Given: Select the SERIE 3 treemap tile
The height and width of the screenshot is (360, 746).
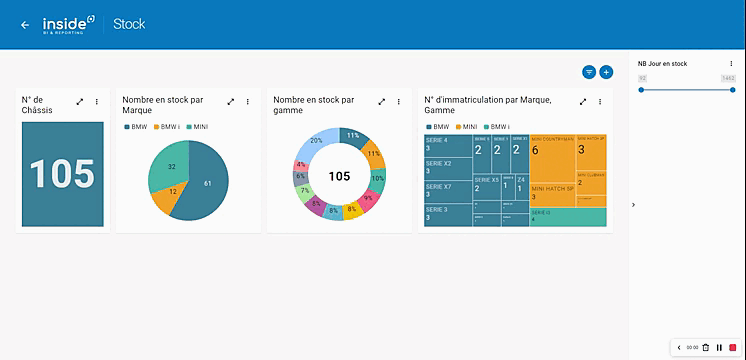Looking at the screenshot, I should pos(448,215).
